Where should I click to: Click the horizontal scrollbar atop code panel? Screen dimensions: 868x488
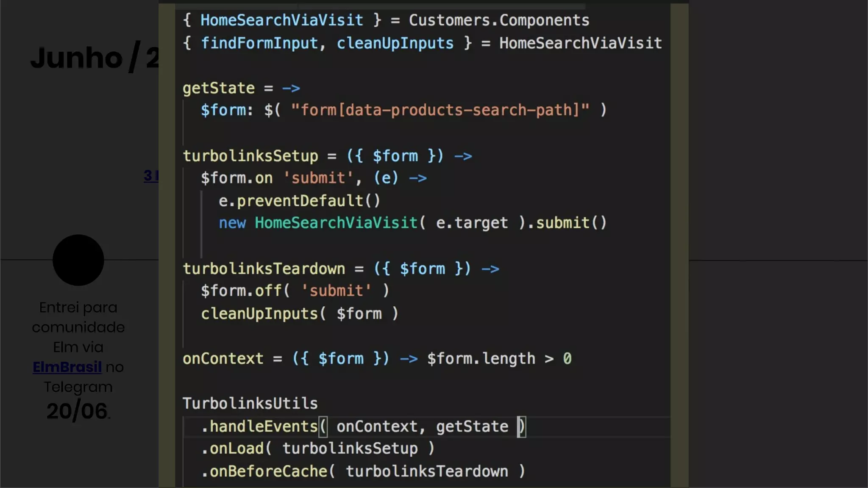click(x=380, y=6)
